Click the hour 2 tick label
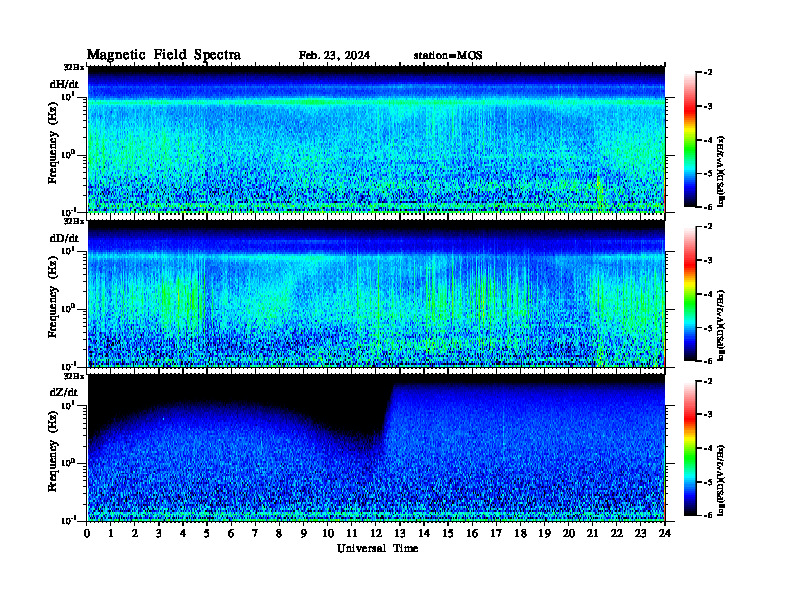The height and width of the screenshot is (612, 792). click(x=135, y=533)
